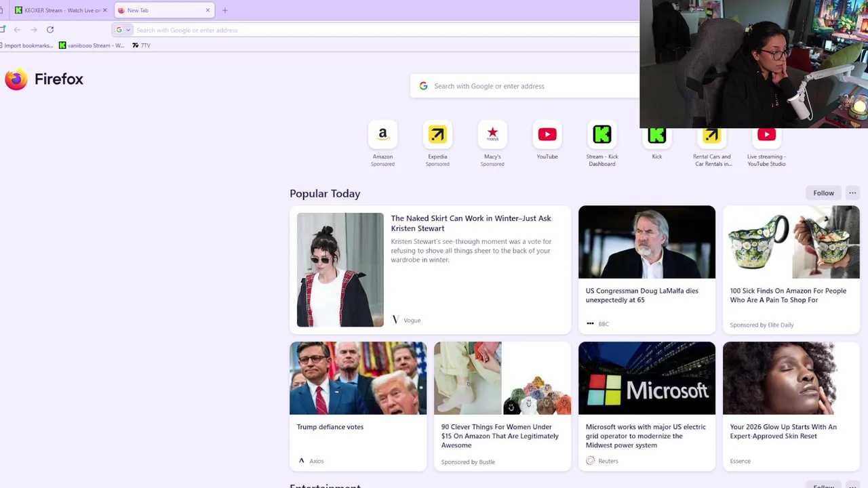
Task: Open the Macy's sponsored shortcut
Action: (x=492, y=144)
